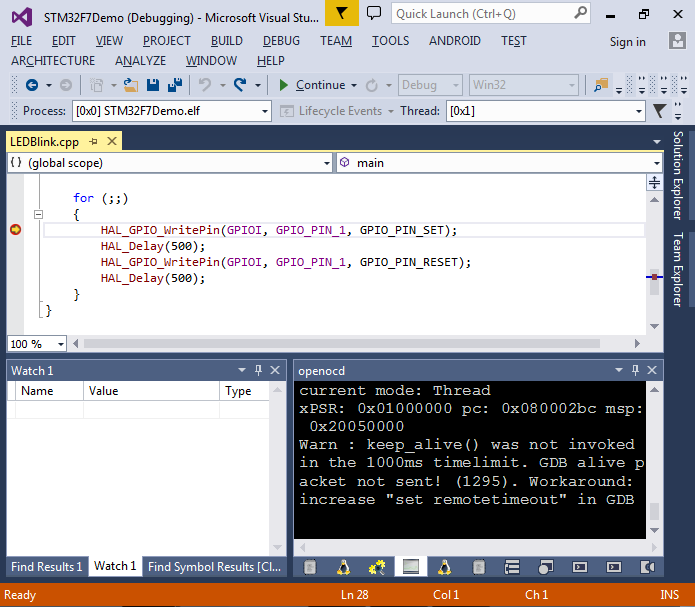Undo the last edit with the Undo icon
Image resolution: width=695 pixels, height=607 pixels.
(x=205, y=85)
